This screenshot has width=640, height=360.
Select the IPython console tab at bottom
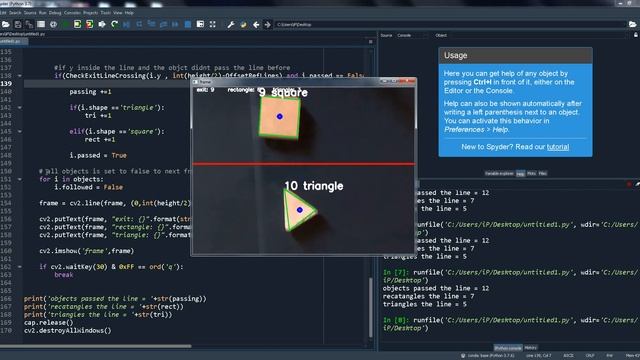pyautogui.click(x=508, y=348)
